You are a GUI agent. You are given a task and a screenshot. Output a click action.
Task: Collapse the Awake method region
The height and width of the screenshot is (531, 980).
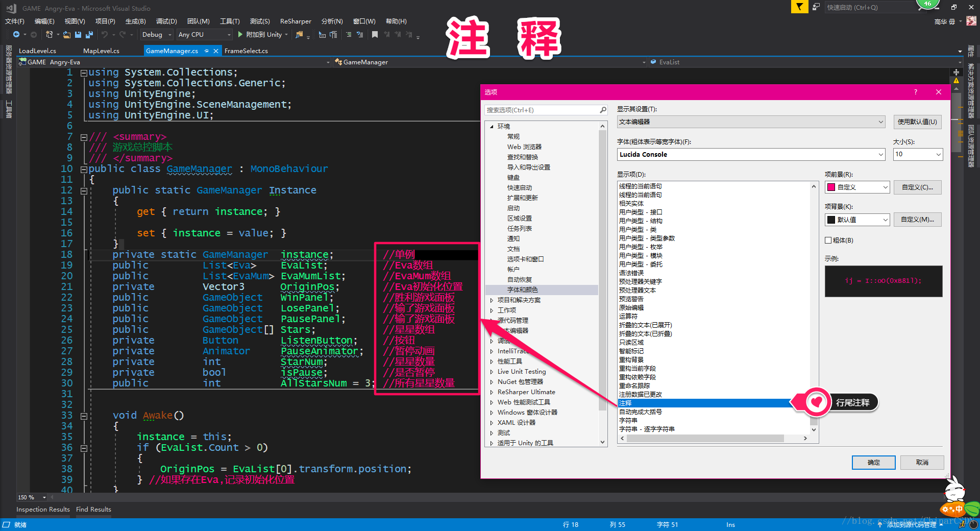click(84, 416)
